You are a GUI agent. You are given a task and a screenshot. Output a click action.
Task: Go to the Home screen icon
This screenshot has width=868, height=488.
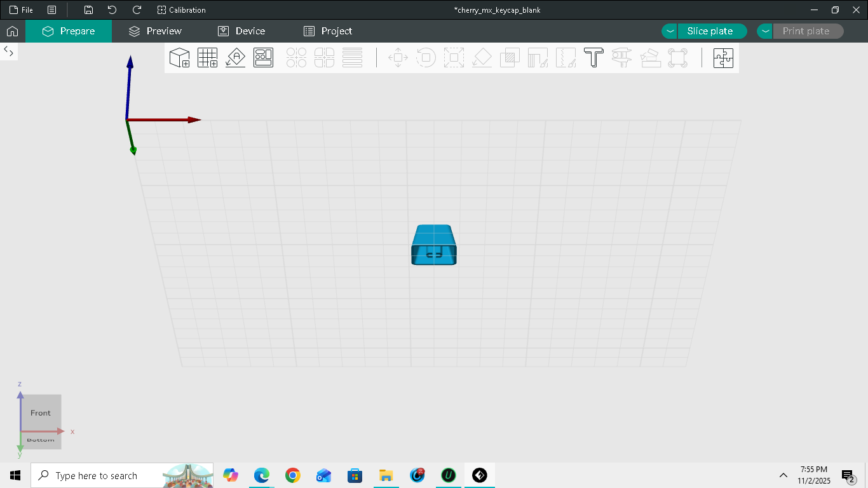tap(13, 31)
